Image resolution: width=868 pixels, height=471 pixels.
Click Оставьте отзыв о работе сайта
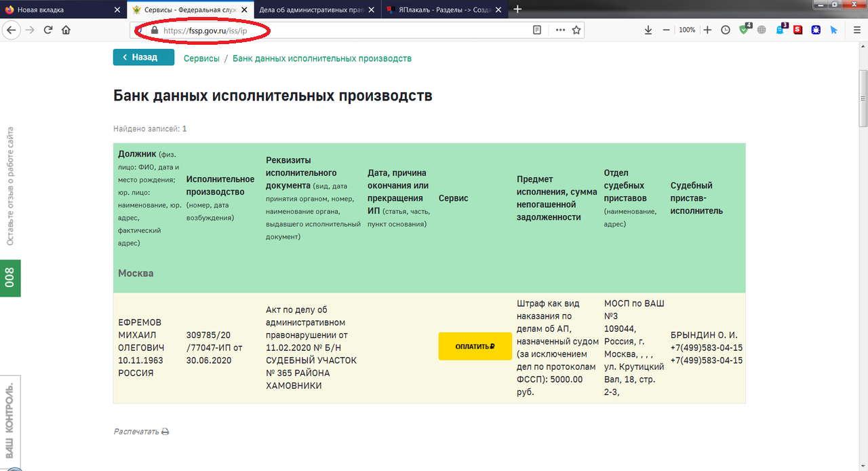(x=10, y=186)
